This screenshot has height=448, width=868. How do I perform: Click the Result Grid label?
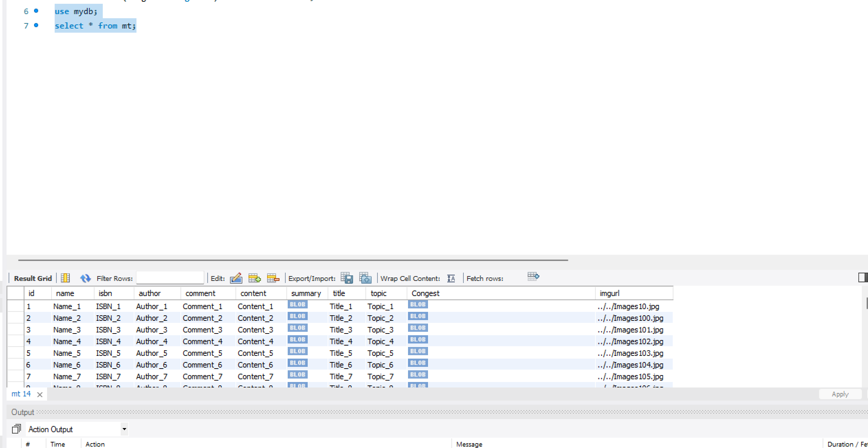coord(33,278)
